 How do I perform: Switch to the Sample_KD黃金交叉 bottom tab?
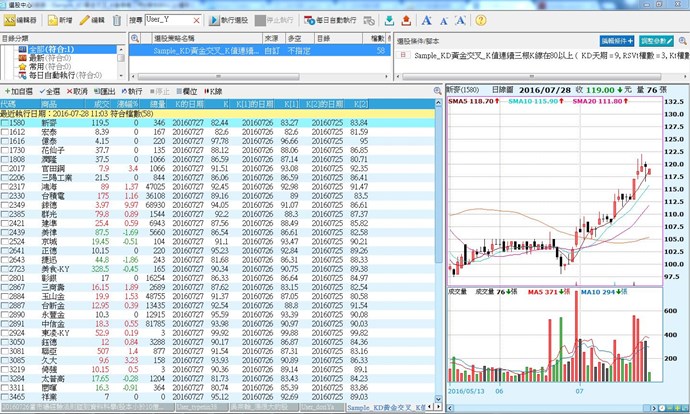(x=392, y=408)
